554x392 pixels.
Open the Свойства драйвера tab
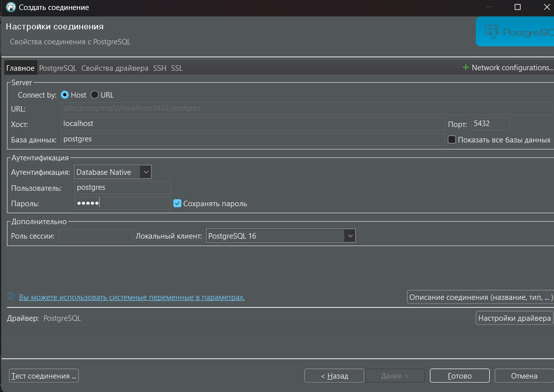115,68
